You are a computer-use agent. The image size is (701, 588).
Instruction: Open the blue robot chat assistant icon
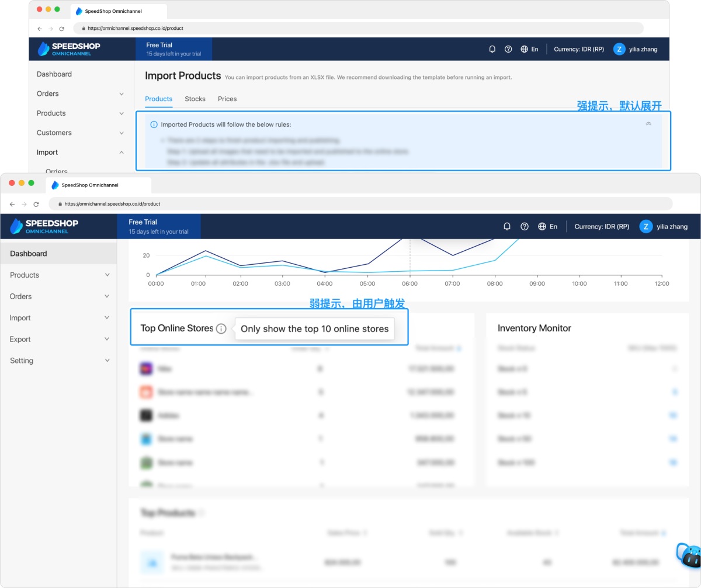click(688, 554)
